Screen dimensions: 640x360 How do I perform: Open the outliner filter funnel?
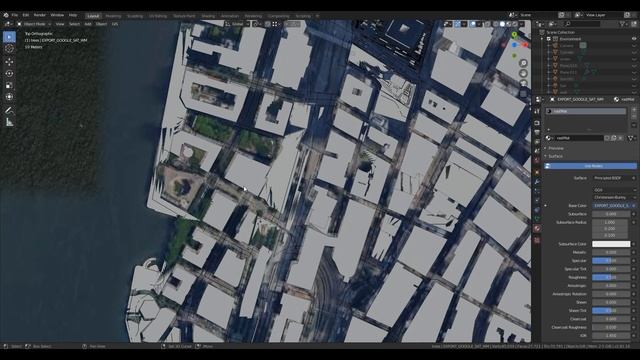pos(623,24)
